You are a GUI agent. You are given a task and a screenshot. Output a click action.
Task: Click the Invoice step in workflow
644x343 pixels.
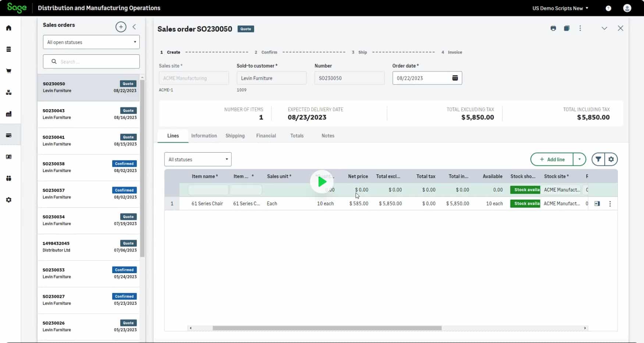click(452, 52)
